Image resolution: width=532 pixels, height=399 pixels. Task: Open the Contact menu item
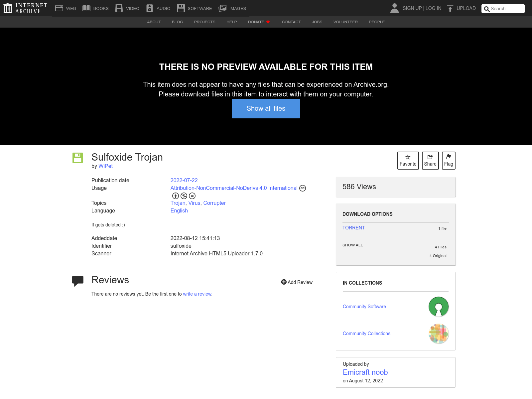(x=291, y=22)
